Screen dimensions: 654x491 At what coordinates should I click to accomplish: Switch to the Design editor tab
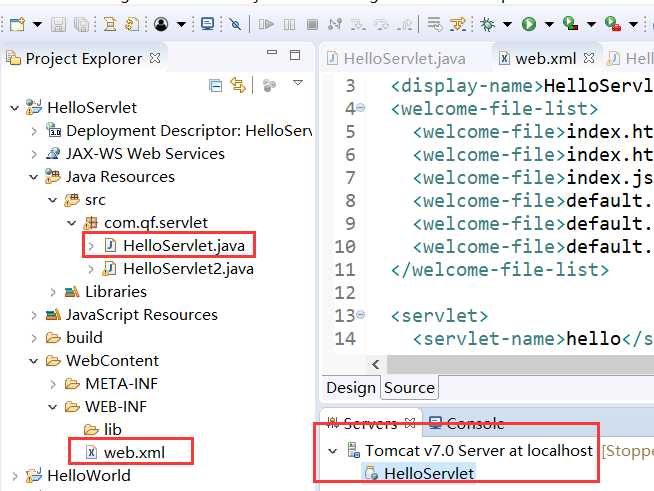[351, 388]
